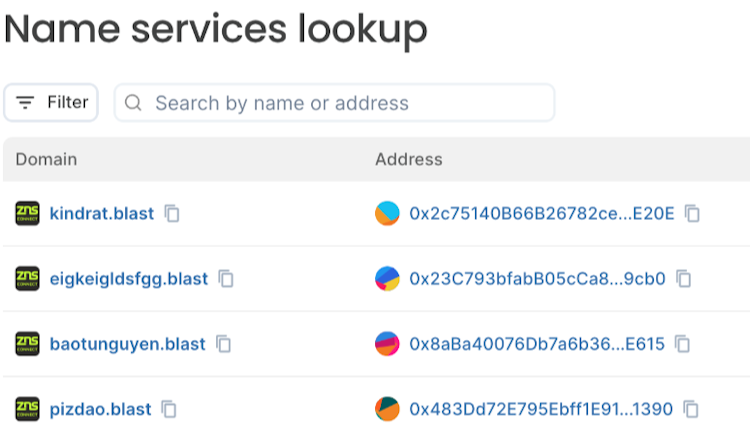Click the identicon avatar for address 0x8aBa40076Db7a6b36...E615
This screenshot has height=435, width=750.
pos(387,344)
